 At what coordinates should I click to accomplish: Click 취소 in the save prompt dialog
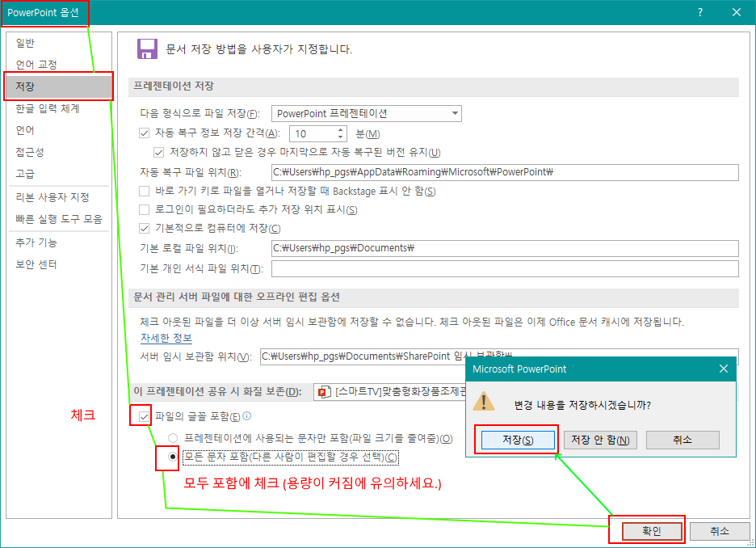pyautogui.click(x=682, y=440)
